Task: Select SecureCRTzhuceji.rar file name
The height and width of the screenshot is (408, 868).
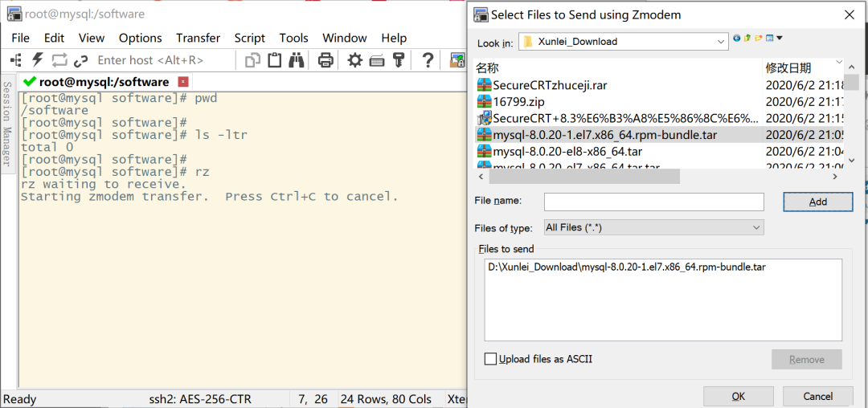Action: click(551, 85)
